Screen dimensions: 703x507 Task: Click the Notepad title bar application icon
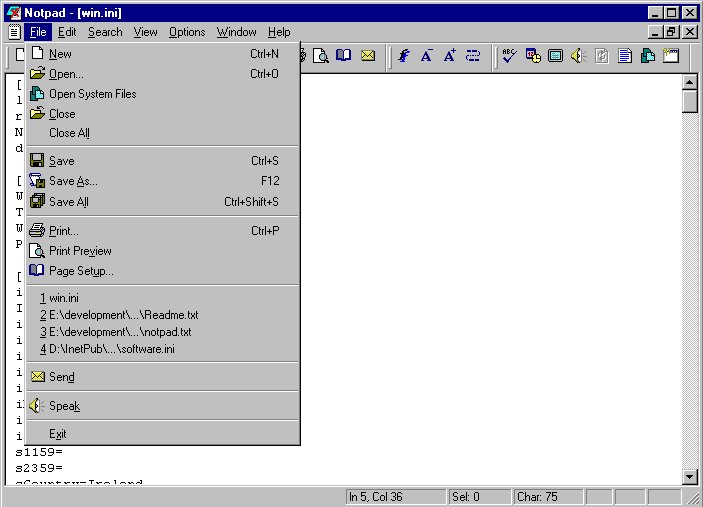[13, 13]
